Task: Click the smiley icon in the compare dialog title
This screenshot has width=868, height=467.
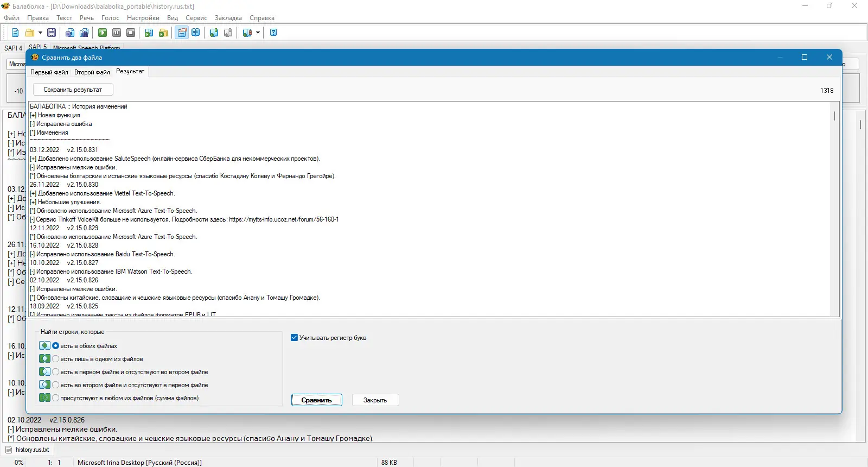Action: [x=35, y=57]
